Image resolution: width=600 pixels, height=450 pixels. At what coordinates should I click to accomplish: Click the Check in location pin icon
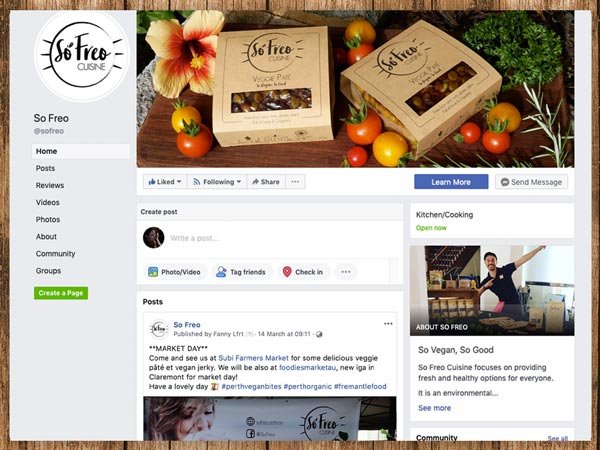tap(287, 272)
